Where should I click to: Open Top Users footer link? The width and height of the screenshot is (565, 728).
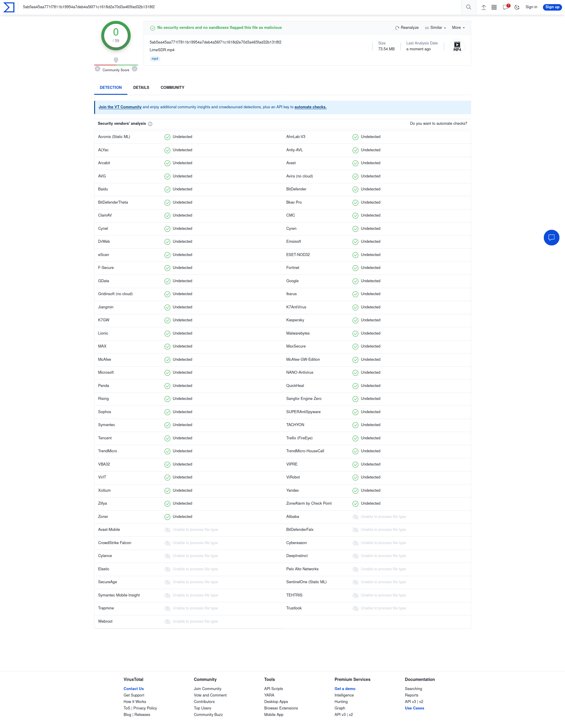click(202, 708)
